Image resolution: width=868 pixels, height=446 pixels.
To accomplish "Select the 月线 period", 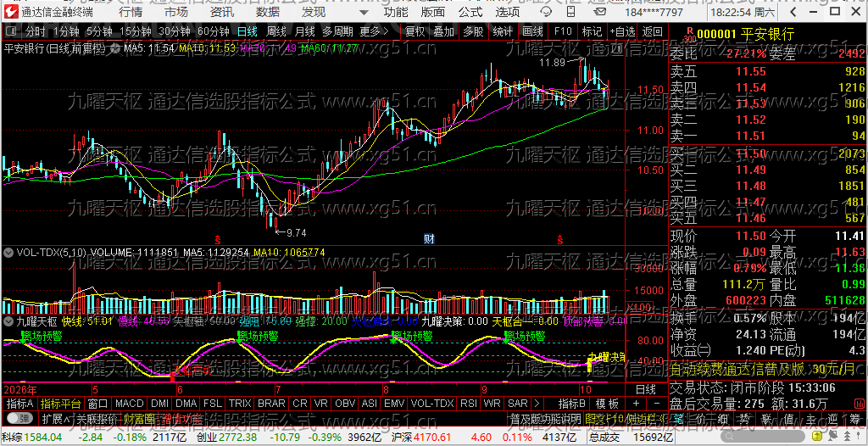I will tap(304, 31).
